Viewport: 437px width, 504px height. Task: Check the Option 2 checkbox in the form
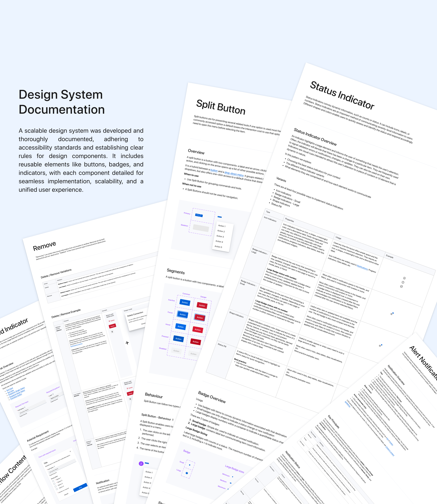coord(54,484)
